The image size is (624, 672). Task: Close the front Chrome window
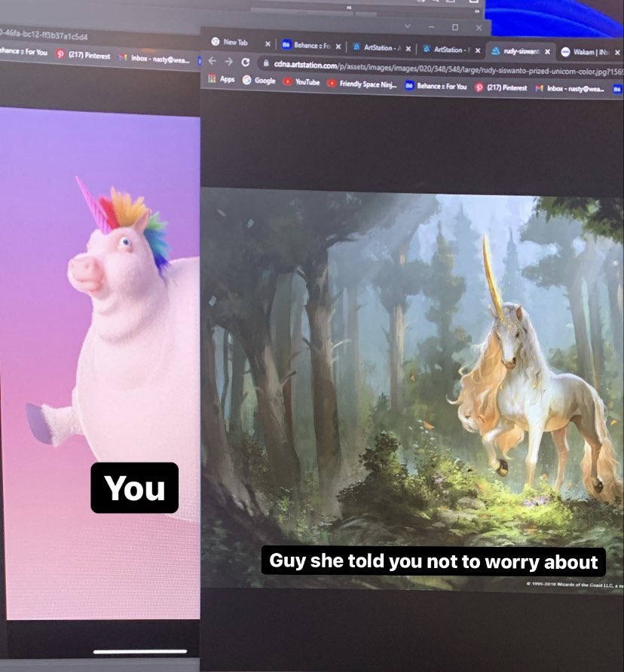click(x=479, y=28)
